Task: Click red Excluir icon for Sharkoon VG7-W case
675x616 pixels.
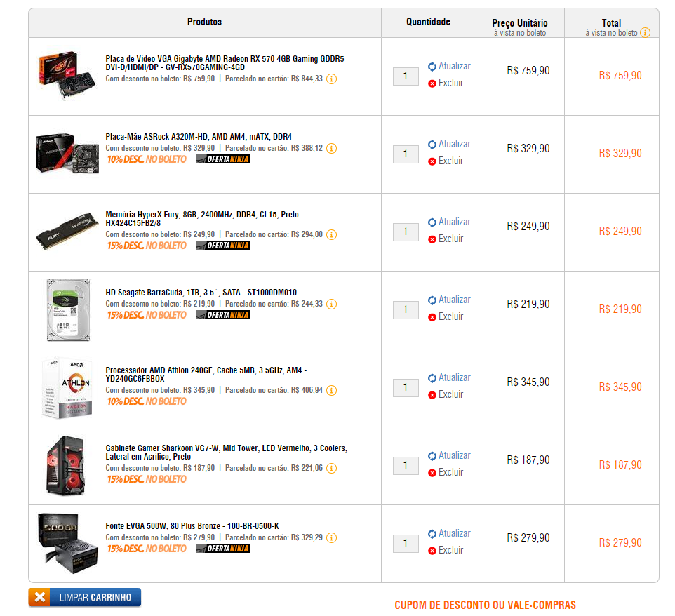Action: coord(432,473)
